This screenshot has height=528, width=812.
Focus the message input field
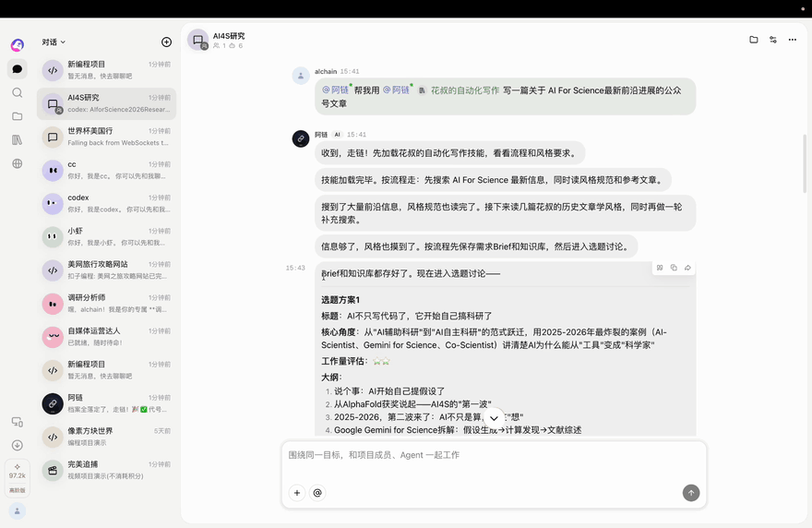point(494,462)
